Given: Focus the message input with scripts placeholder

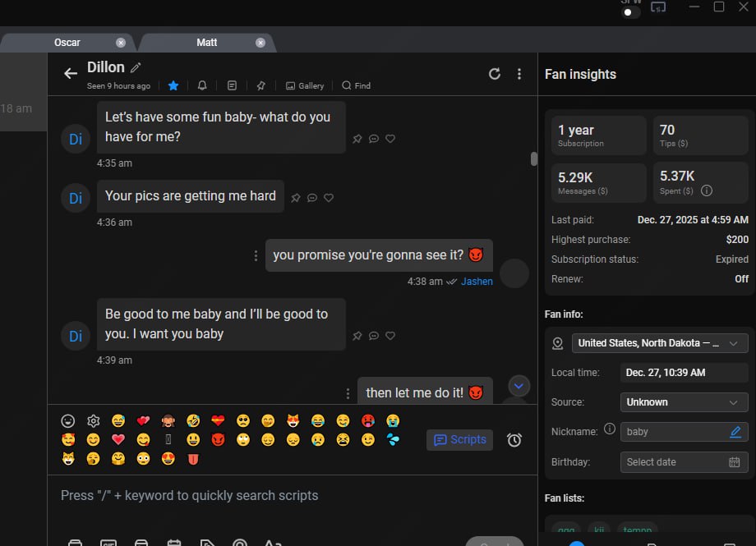Looking at the screenshot, I should (x=293, y=495).
